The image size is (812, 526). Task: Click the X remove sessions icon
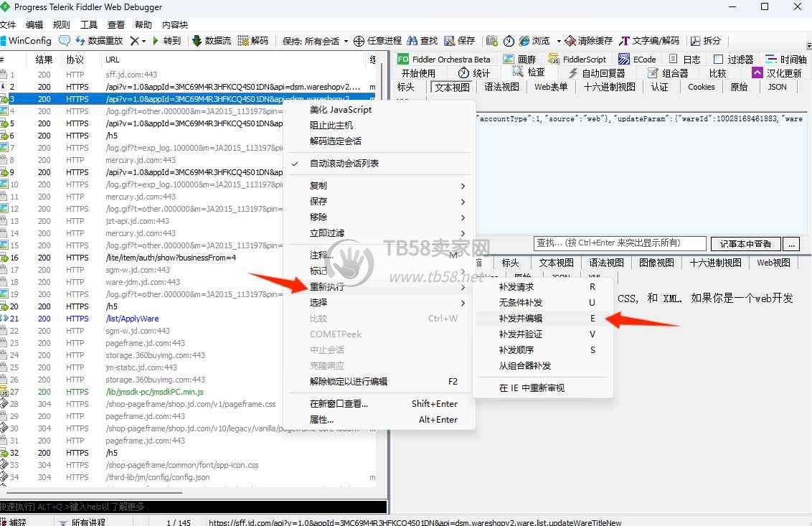pos(134,40)
